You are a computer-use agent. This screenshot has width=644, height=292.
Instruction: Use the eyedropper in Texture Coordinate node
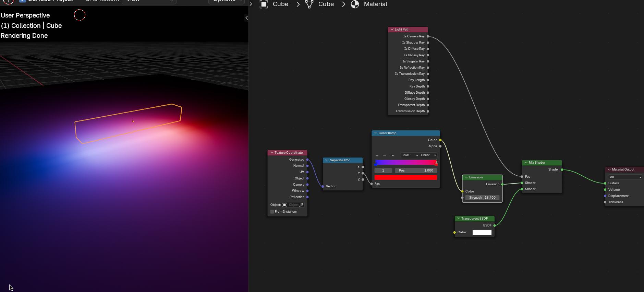(x=302, y=205)
